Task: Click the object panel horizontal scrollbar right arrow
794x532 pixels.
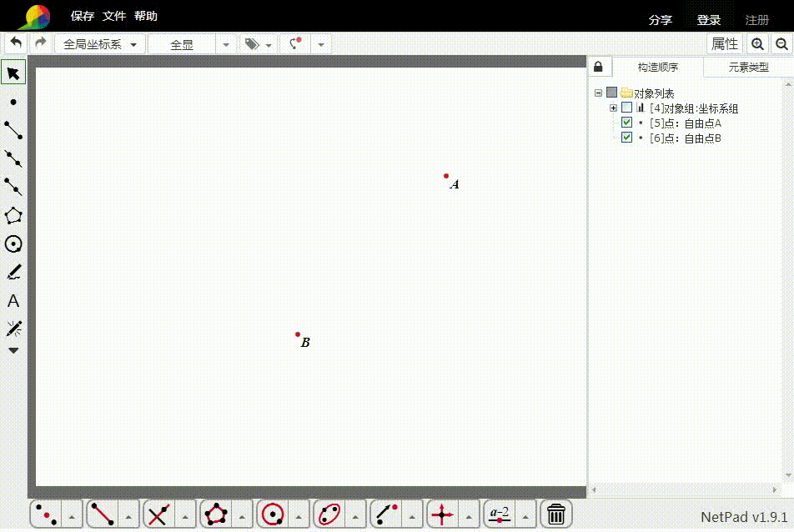Action: coord(774,489)
